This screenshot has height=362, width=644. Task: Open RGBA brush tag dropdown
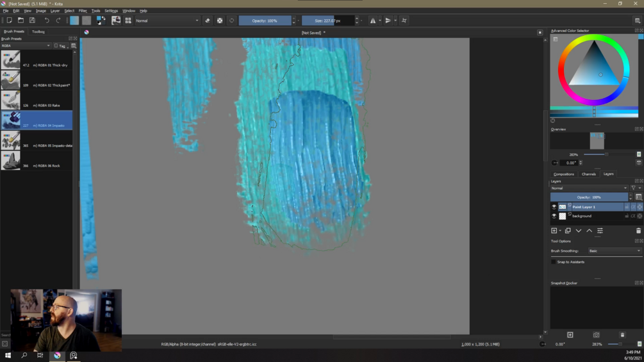[26, 46]
